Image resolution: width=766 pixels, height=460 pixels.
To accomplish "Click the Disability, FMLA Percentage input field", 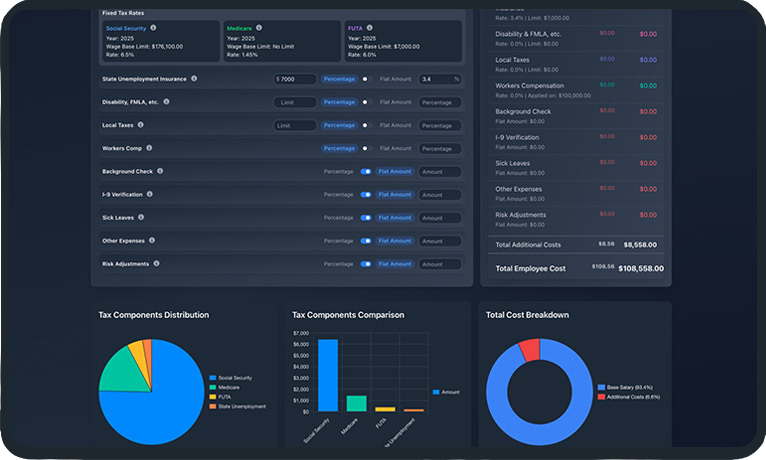I will pyautogui.click(x=440, y=102).
